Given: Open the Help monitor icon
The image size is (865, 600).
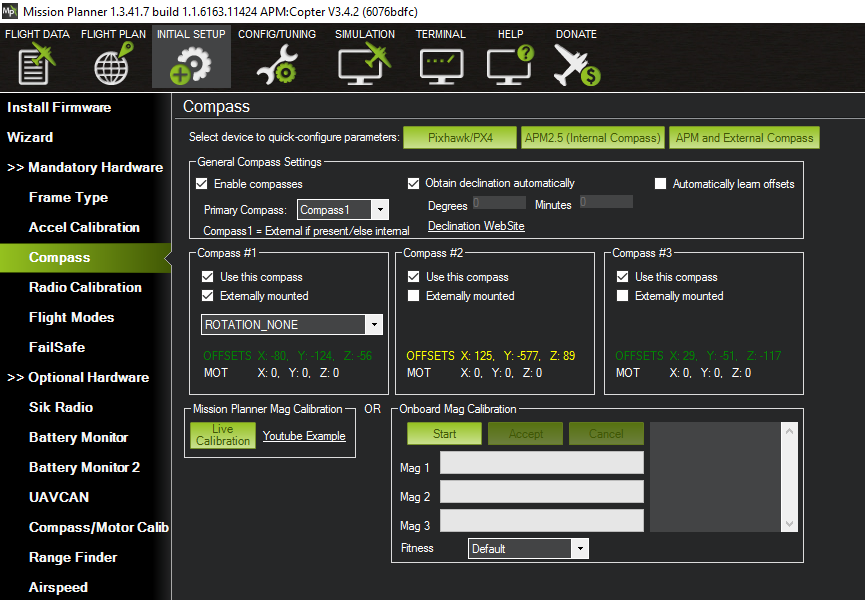Looking at the screenshot, I should tap(510, 65).
